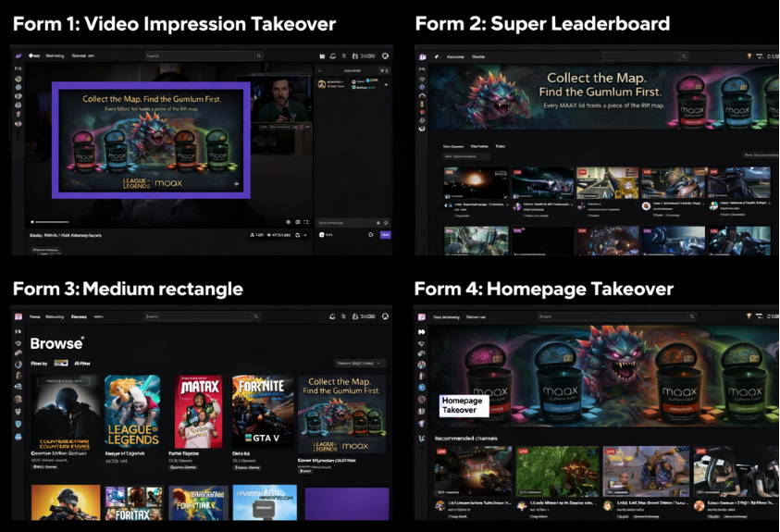Click the Twitch logo in the Form 2 screenshot
Viewport: 780px width, 532px height.
click(x=422, y=56)
